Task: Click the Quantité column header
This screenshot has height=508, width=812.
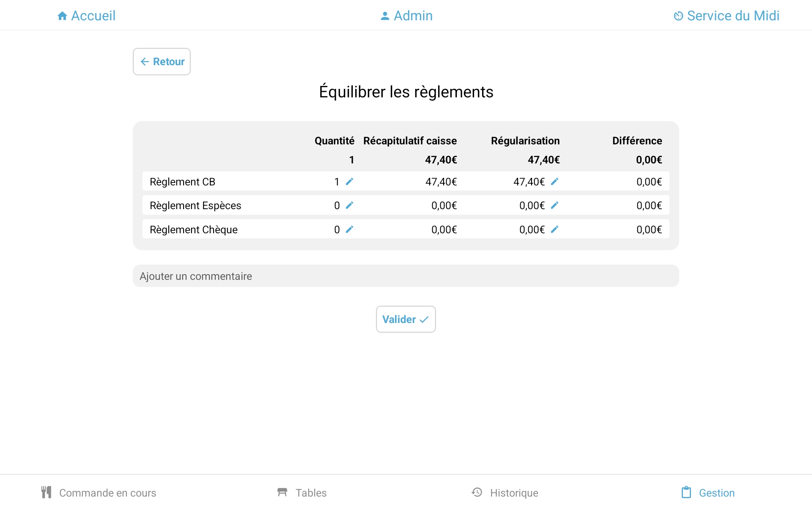Action: point(335,141)
